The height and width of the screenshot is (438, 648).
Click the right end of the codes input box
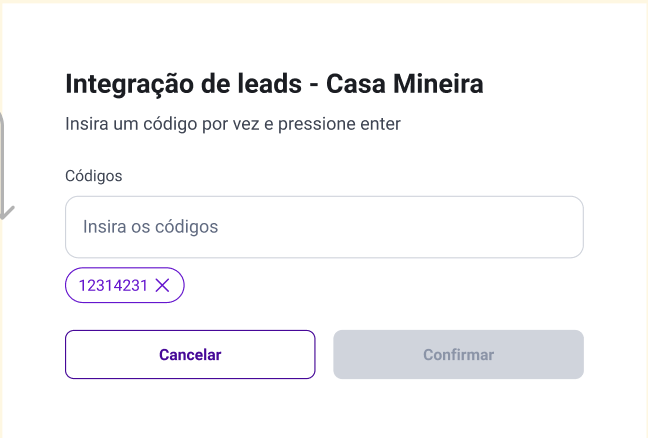[560, 227]
